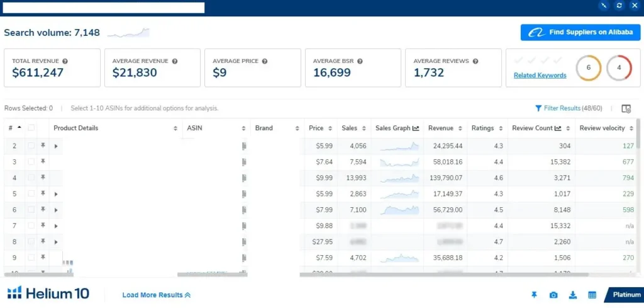This screenshot has width=644, height=308.
Task: Open the column settings icon beside Filter Results
Action: (626, 108)
